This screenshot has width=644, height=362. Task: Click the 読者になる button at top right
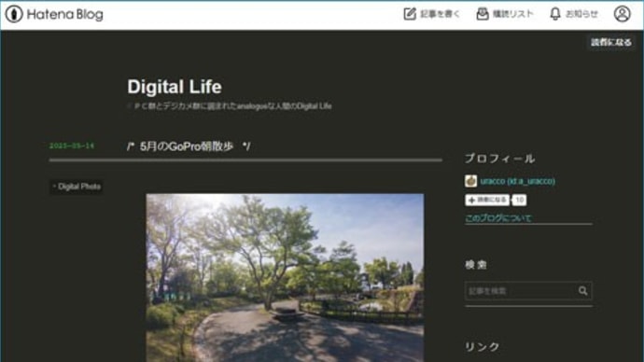click(x=611, y=42)
